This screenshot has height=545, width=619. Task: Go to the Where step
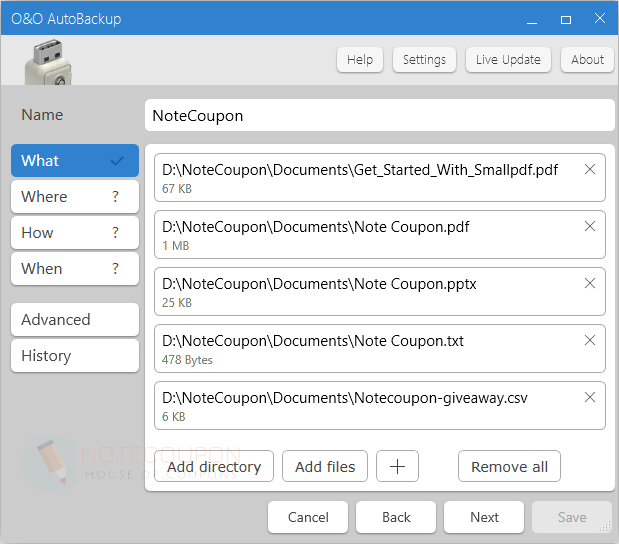(75, 197)
